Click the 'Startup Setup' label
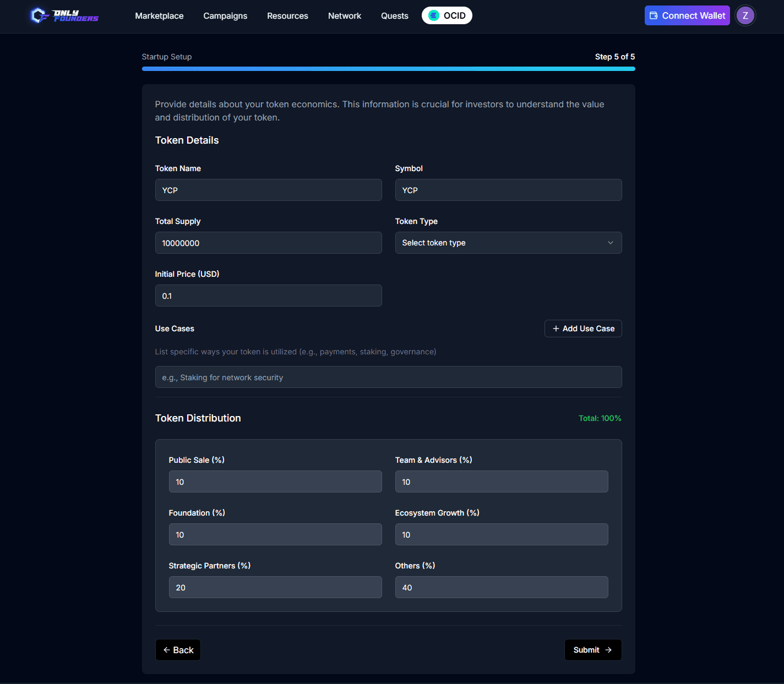The width and height of the screenshot is (784, 684). (167, 57)
